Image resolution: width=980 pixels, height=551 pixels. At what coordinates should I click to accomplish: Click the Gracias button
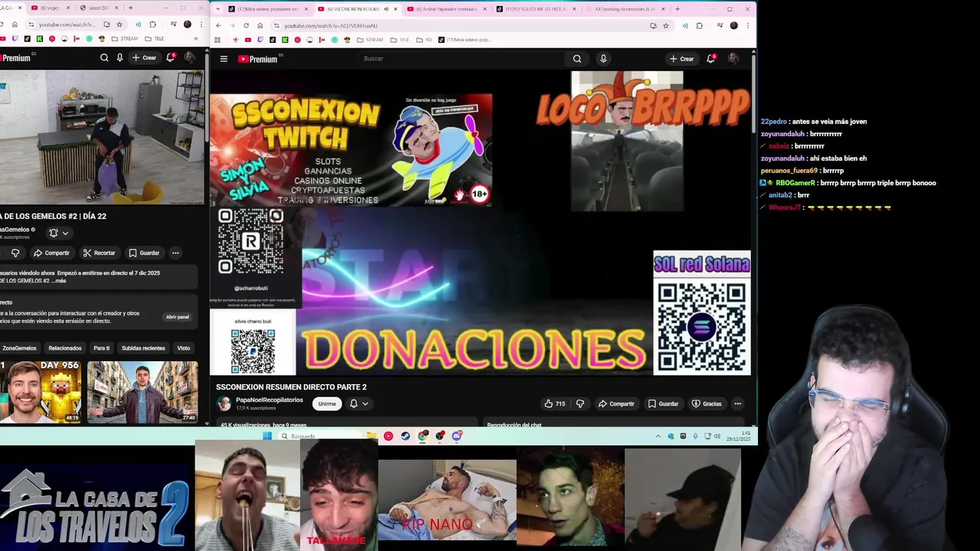(707, 404)
